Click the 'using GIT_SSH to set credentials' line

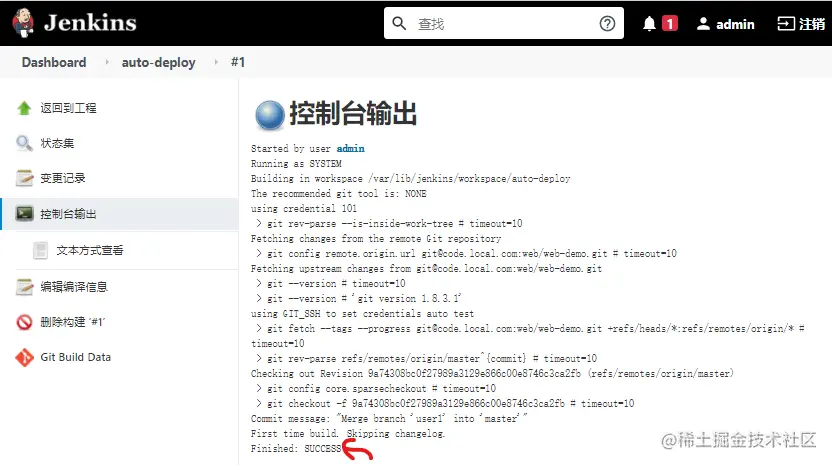[362, 314]
